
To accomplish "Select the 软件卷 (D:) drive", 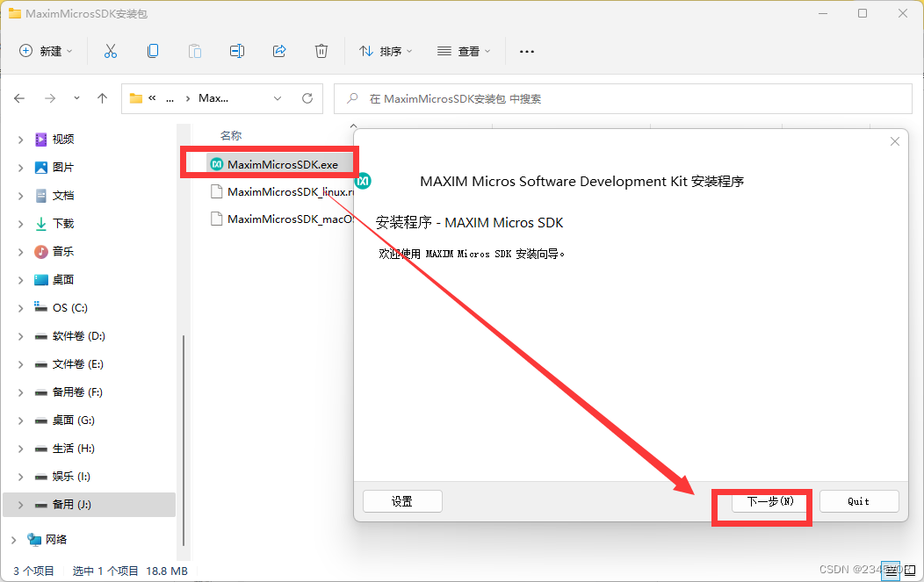I will click(78, 335).
